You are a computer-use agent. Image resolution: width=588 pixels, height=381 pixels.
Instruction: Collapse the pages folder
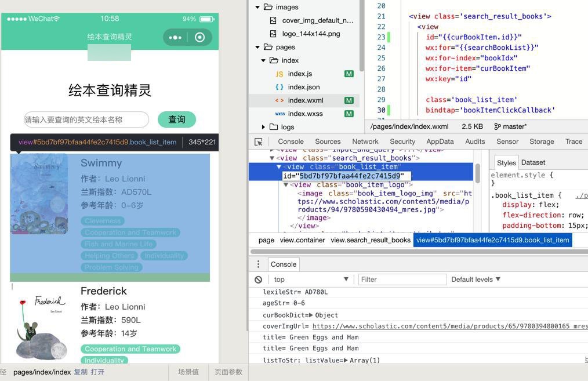[x=257, y=47]
